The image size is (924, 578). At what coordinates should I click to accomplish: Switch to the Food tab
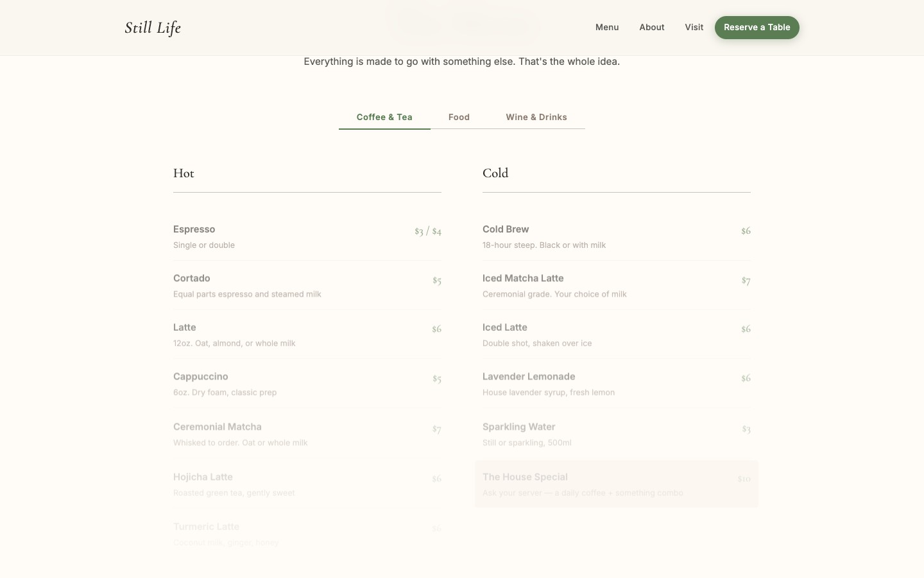point(459,117)
